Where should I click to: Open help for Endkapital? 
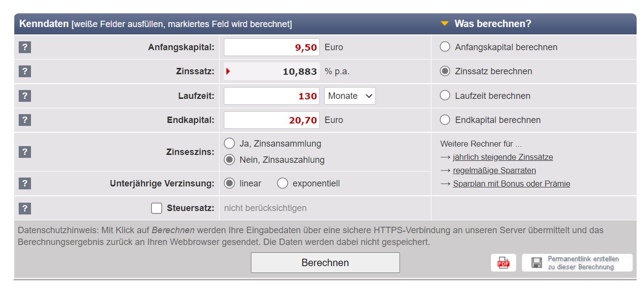coord(25,120)
